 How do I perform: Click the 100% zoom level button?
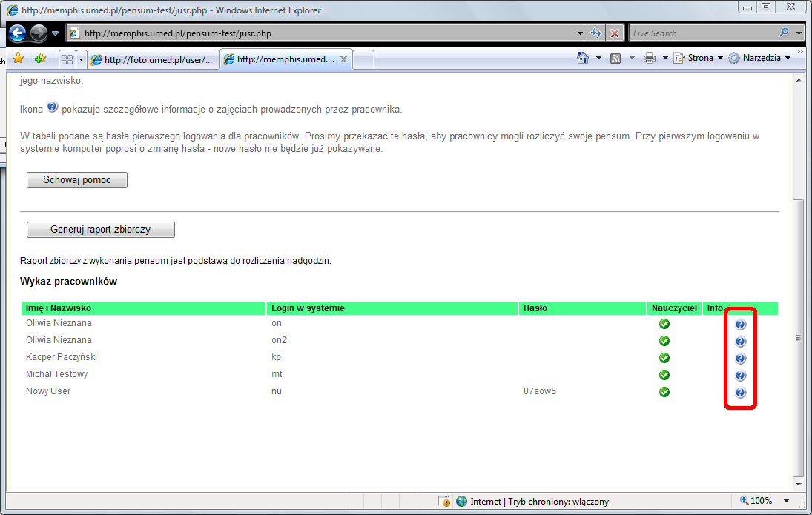pyautogui.click(x=756, y=500)
